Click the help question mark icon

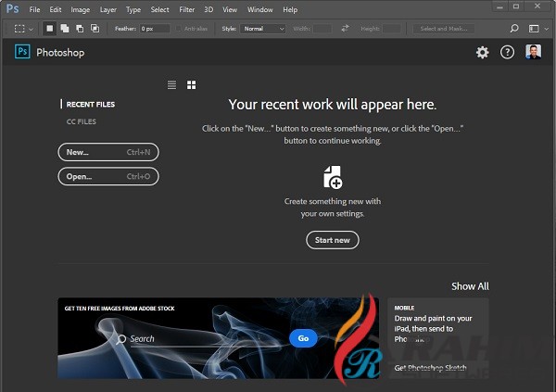click(x=507, y=53)
